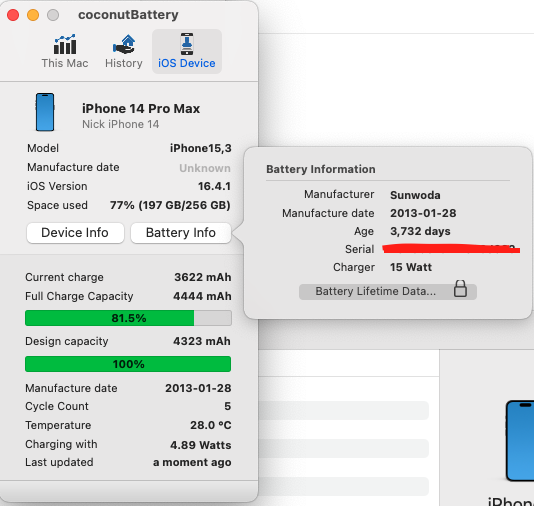Close the coconutBattery window

click(13, 15)
